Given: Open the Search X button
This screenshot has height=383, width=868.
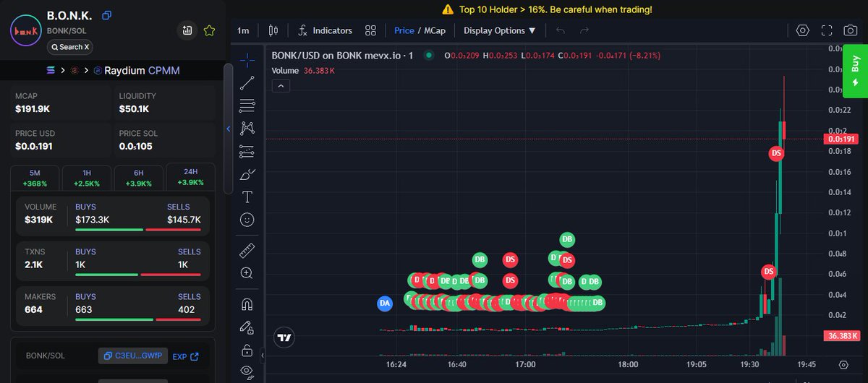Looking at the screenshot, I should [70, 47].
